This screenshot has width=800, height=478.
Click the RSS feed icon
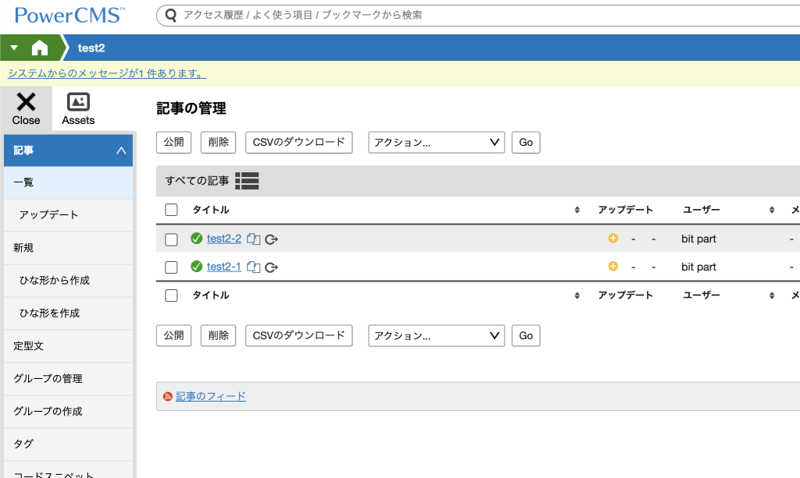point(167,396)
